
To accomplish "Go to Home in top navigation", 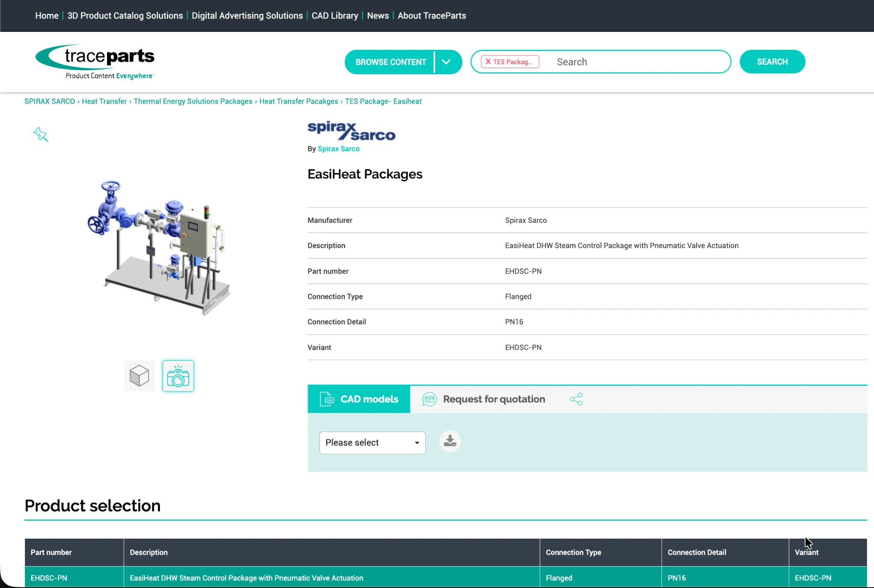I will (47, 16).
